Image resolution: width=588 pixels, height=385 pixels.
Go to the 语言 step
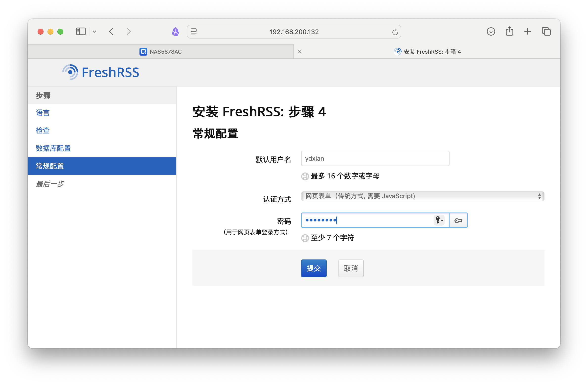coord(43,113)
